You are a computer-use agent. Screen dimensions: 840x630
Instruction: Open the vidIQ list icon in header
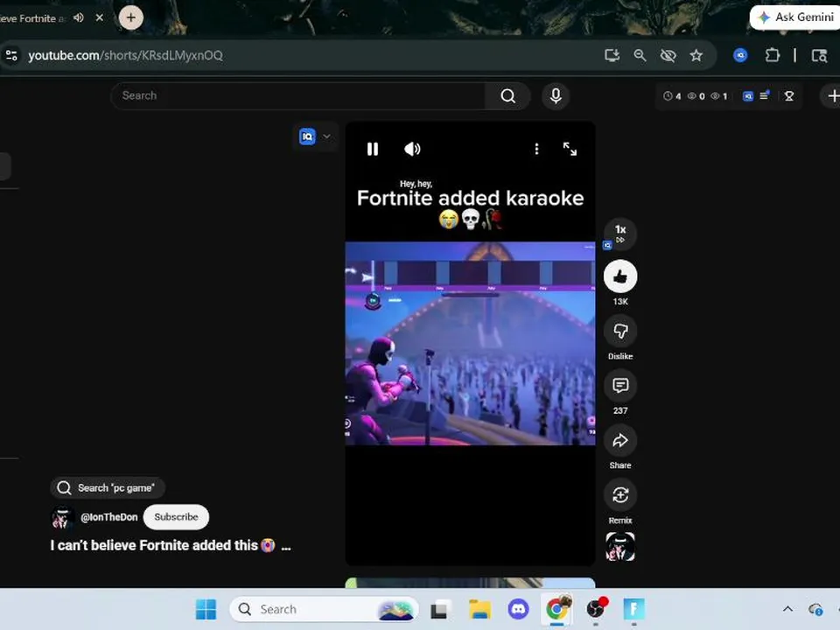(765, 96)
